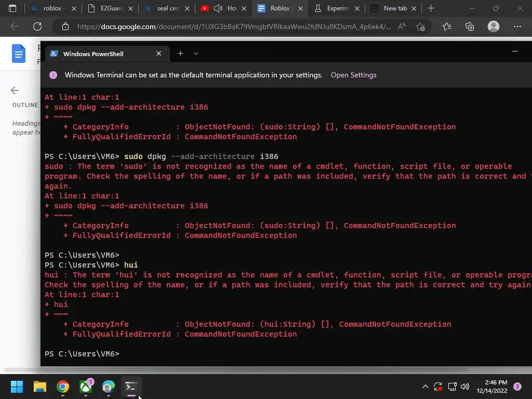The image size is (532, 399).
Task: Switch to the New tab page
Action: click(x=394, y=8)
